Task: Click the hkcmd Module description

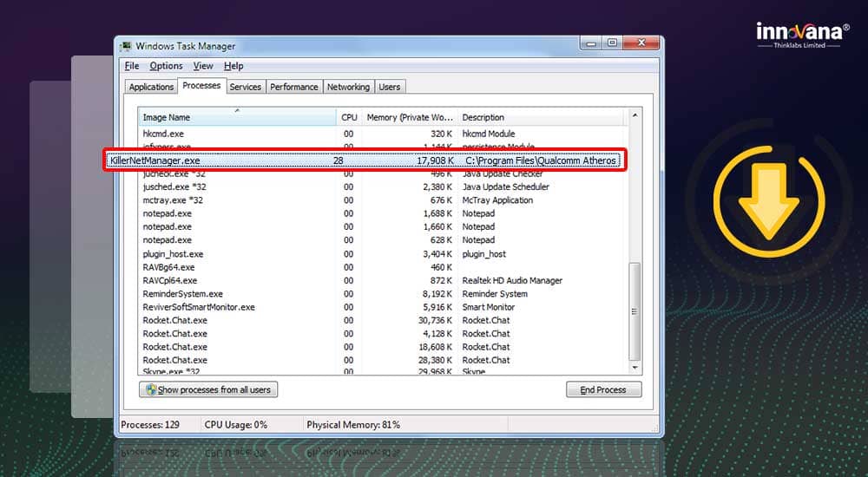Action: (x=488, y=134)
